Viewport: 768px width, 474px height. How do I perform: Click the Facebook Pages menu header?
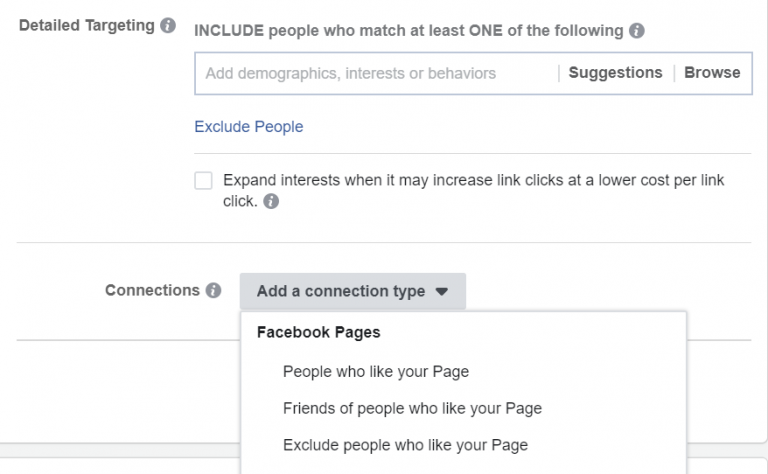click(318, 333)
